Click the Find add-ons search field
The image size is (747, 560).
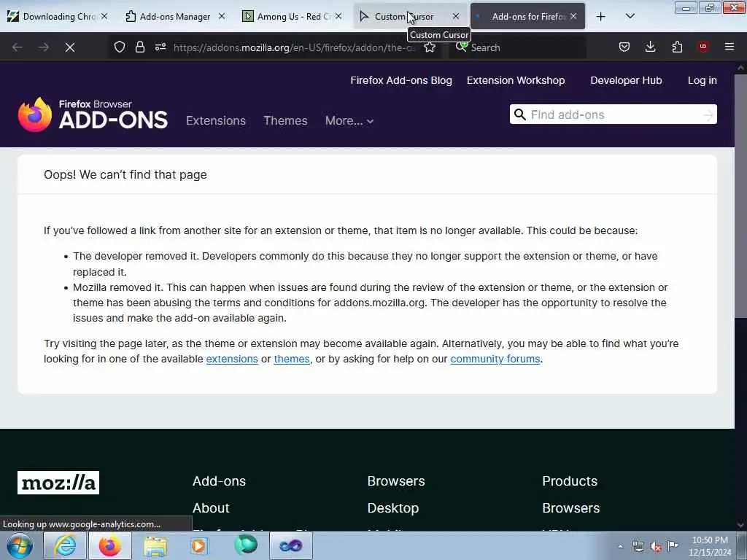tap(614, 114)
